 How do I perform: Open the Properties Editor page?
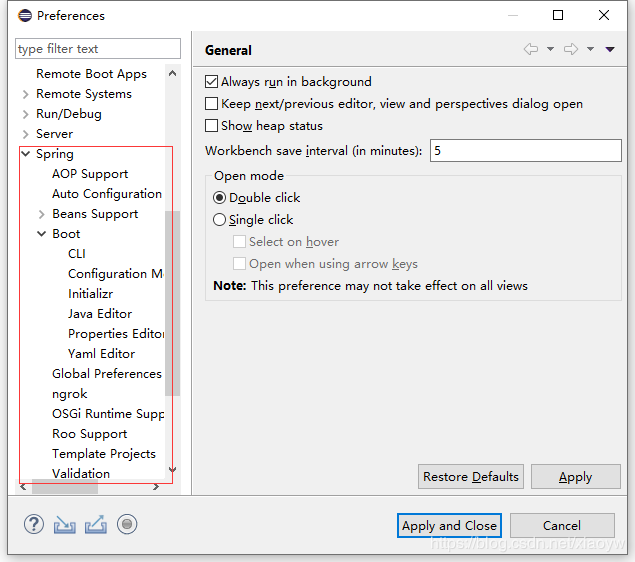[x=116, y=334]
